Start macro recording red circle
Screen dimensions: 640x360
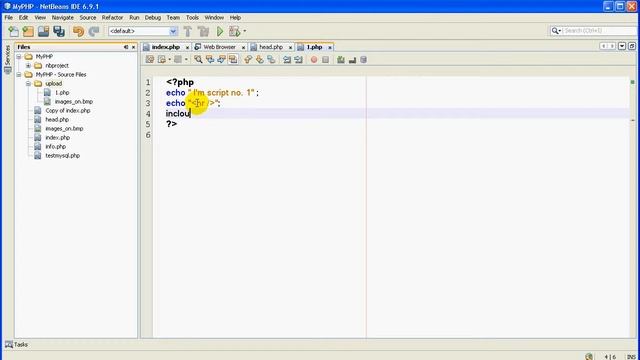pyautogui.click(x=314, y=60)
